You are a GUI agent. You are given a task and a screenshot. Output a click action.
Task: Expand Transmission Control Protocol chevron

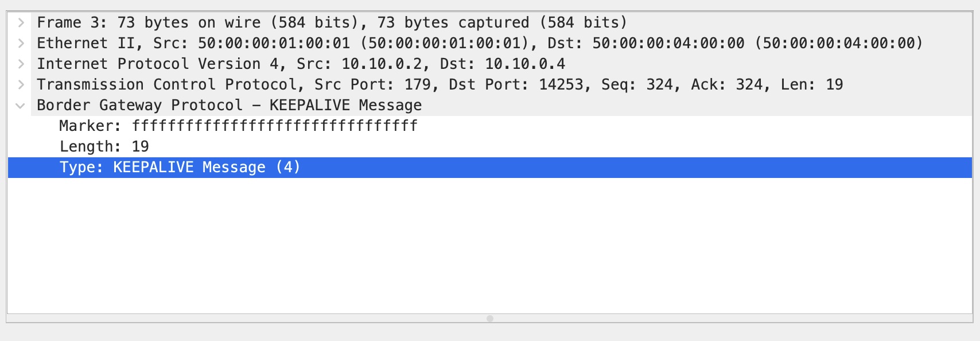click(x=21, y=85)
